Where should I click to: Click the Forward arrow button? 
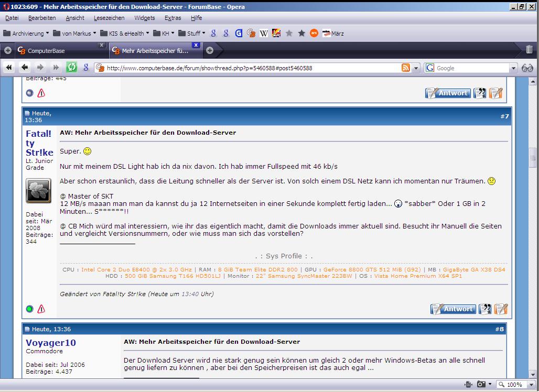click(x=40, y=67)
